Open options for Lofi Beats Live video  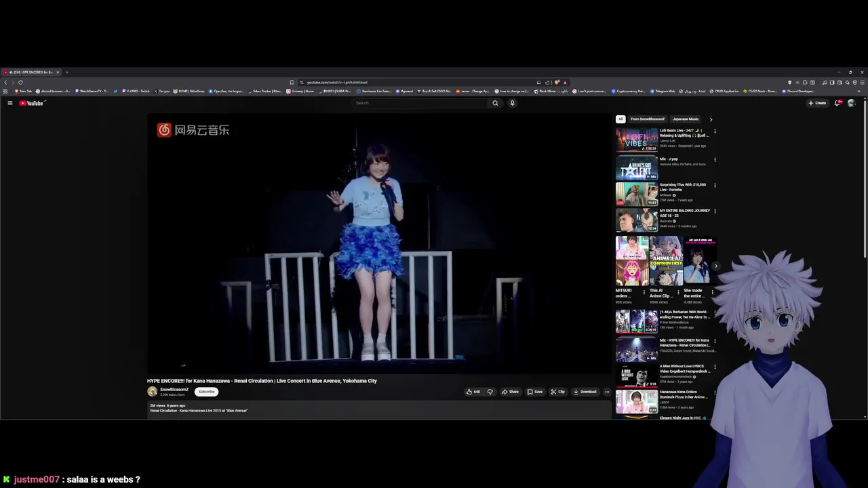tap(715, 131)
